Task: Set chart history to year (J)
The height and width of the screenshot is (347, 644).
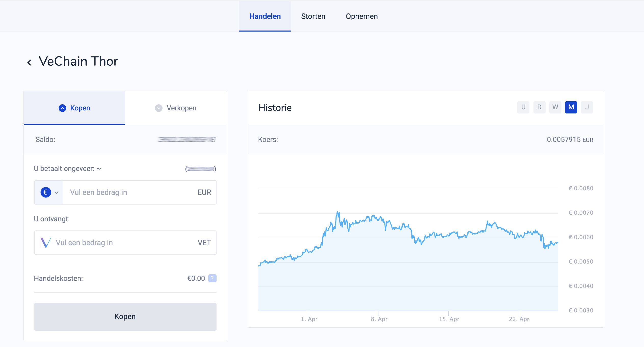Action: tap(587, 107)
